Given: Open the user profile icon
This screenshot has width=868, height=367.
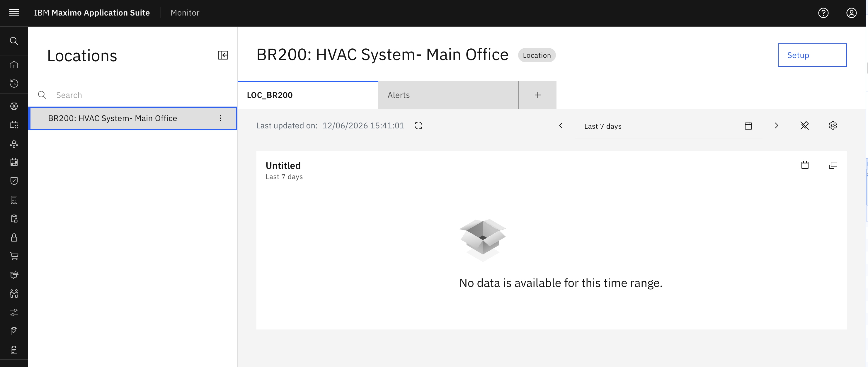Looking at the screenshot, I should [851, 13].
